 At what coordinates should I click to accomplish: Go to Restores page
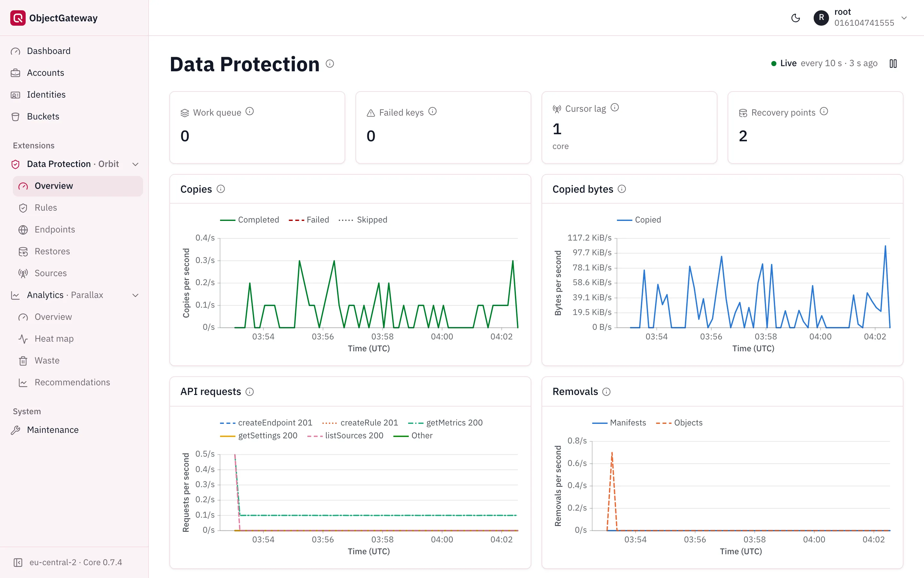[x=78, y=251]
